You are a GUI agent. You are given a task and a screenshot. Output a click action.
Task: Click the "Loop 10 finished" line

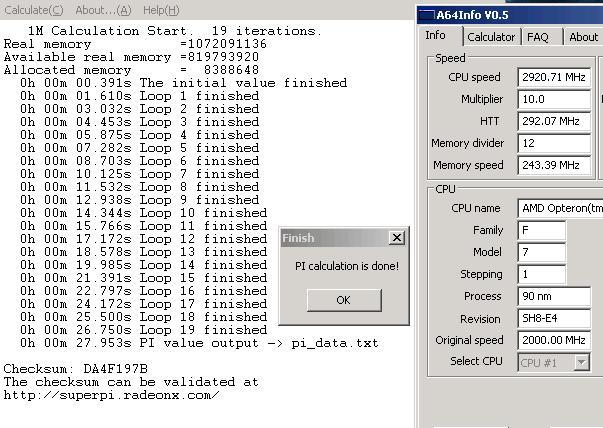click(x=144, y=213)
